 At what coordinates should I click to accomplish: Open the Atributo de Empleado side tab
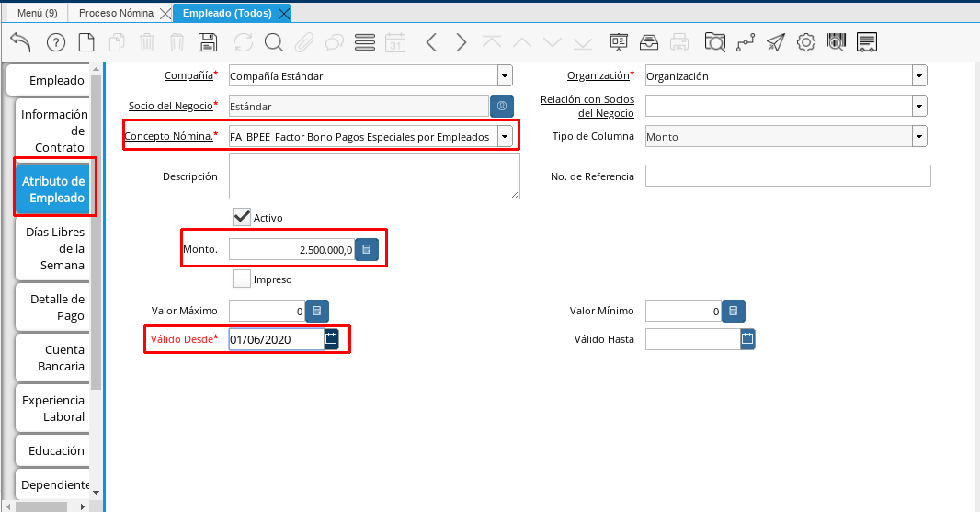[53, 189]
